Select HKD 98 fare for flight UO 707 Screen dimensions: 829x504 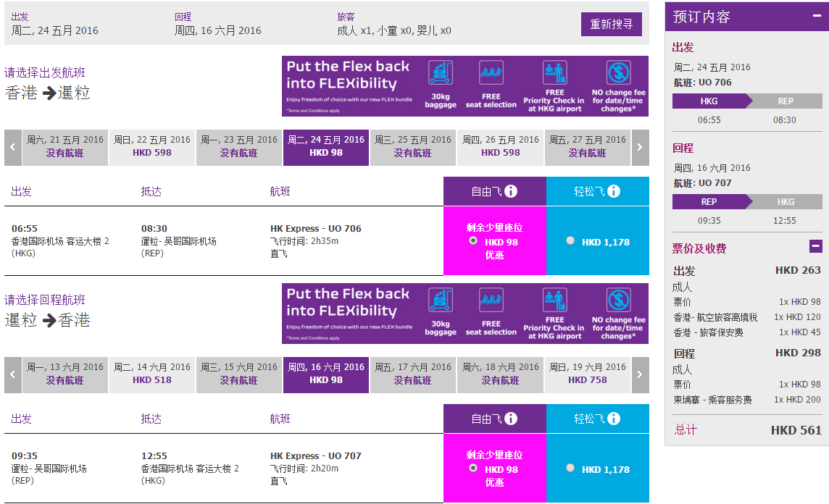[x=473, y=468]
